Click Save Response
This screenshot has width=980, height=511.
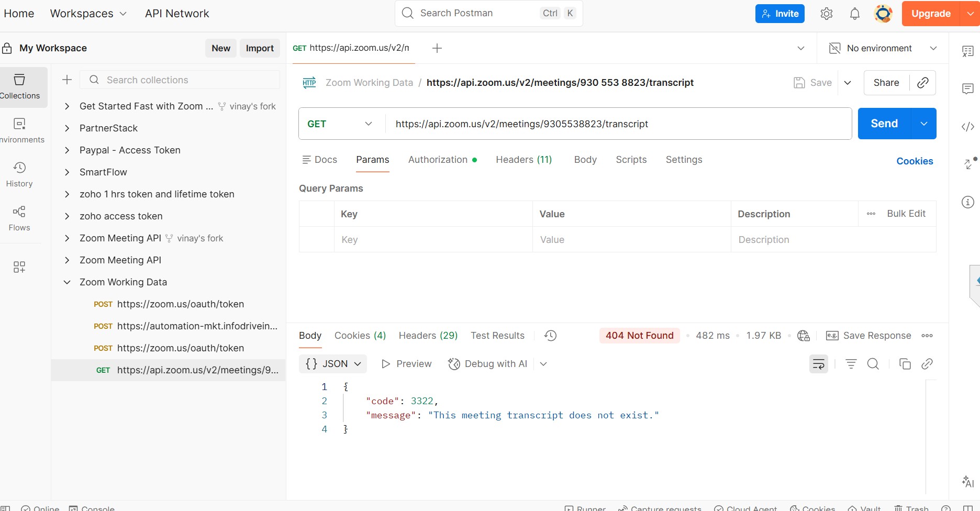tap(868, 336)
